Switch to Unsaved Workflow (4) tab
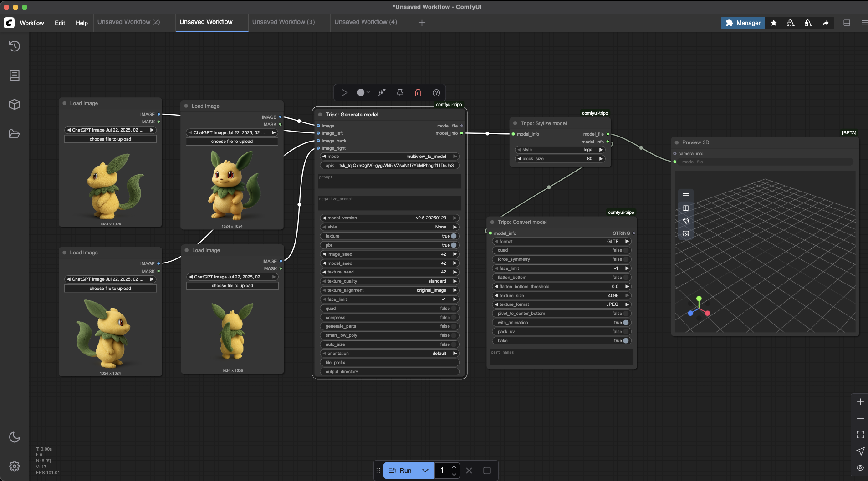Screen dimensions: 868x481 pos(365,22)
